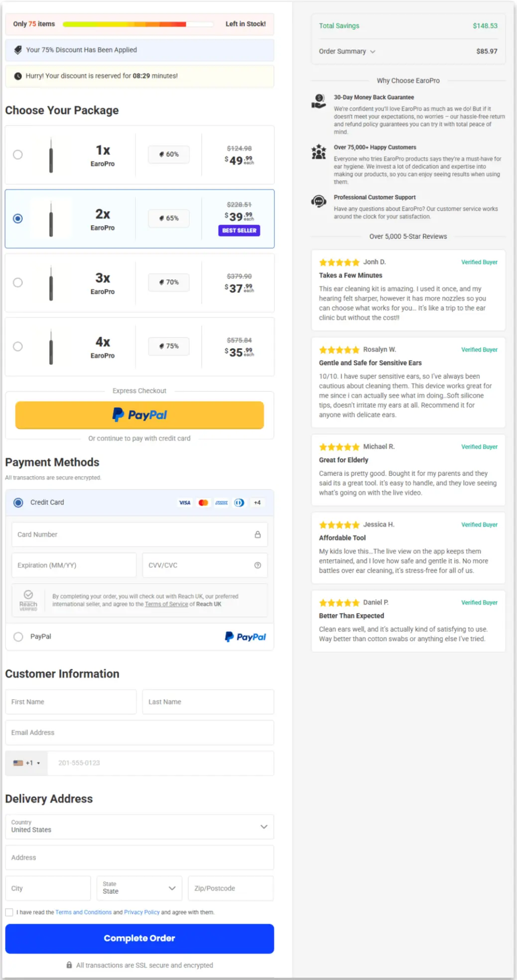
Task: Click the clock icon in the hurry banner
Action: tap(17, 76)
